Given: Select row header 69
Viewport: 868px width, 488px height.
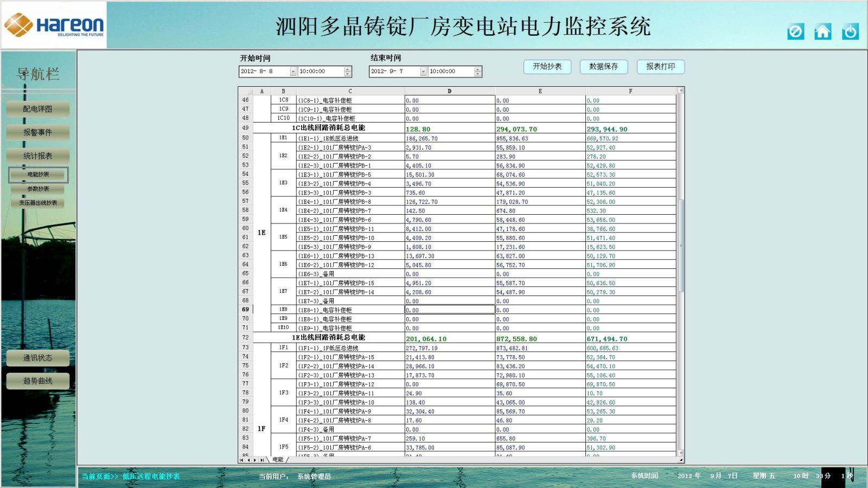Looking at the screenshot, I should pyautogui.click(x=245, y=310).
